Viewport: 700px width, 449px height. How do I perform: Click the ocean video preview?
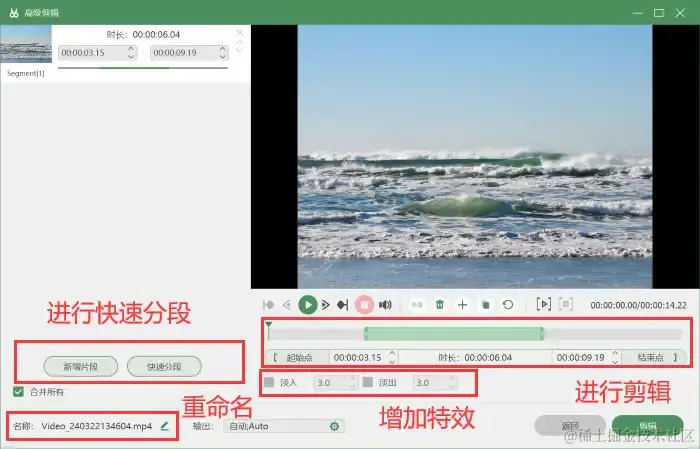click(475, 157)
